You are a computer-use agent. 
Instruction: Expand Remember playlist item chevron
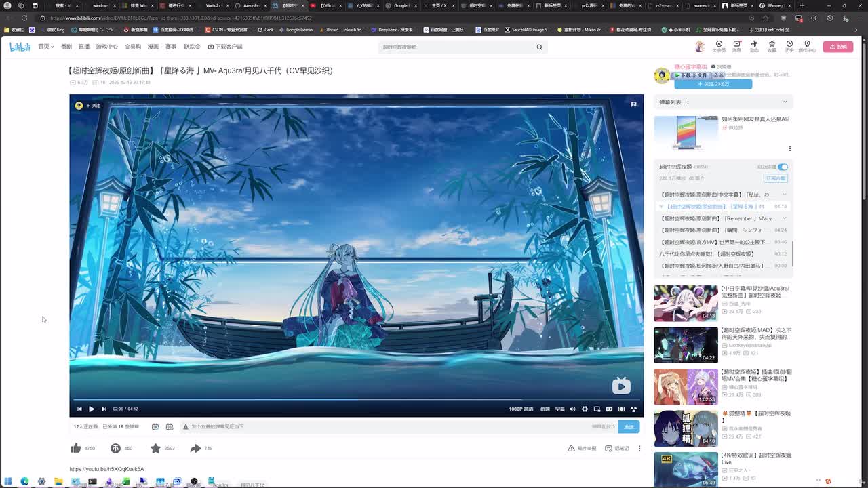point(785,218)
